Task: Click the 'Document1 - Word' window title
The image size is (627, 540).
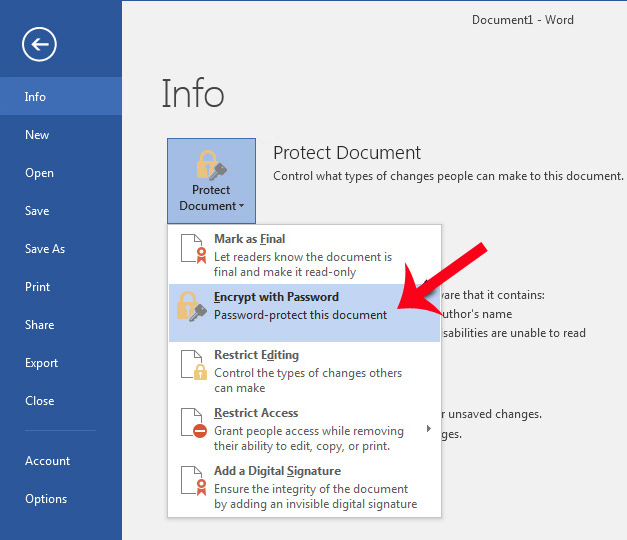Action: tap(523, 20)
